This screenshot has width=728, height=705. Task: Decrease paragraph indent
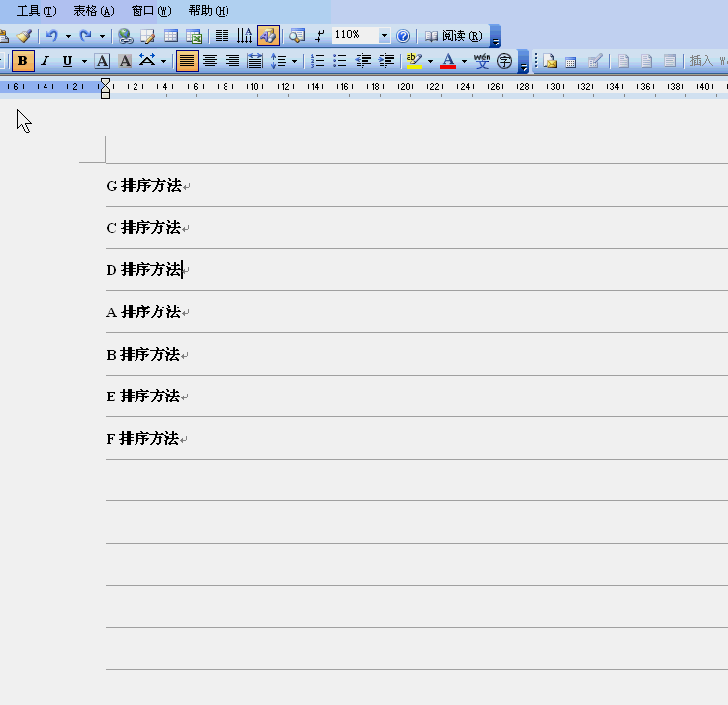(363, 61)
